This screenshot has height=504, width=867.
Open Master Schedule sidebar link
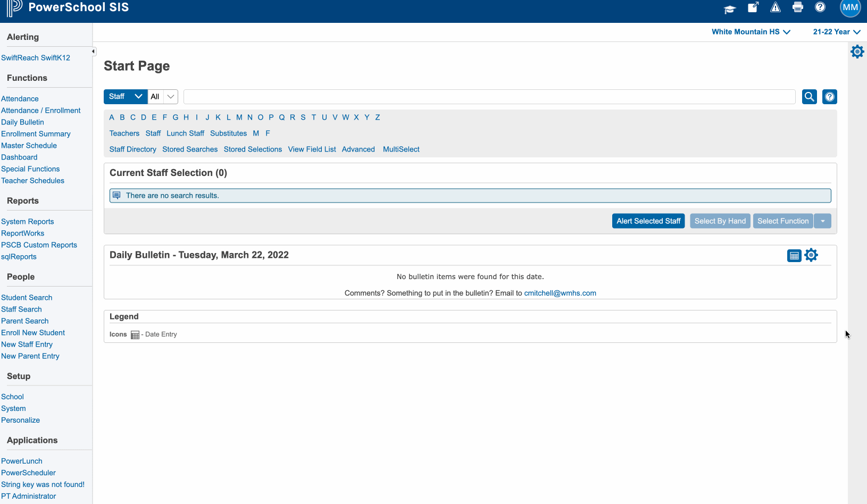pyautogui.click(x=29, y=146)
